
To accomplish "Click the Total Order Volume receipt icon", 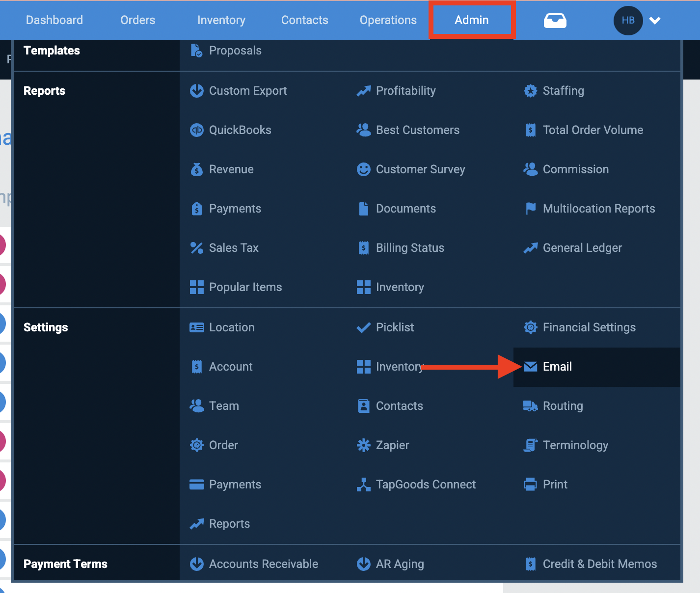I will point(531,130).
